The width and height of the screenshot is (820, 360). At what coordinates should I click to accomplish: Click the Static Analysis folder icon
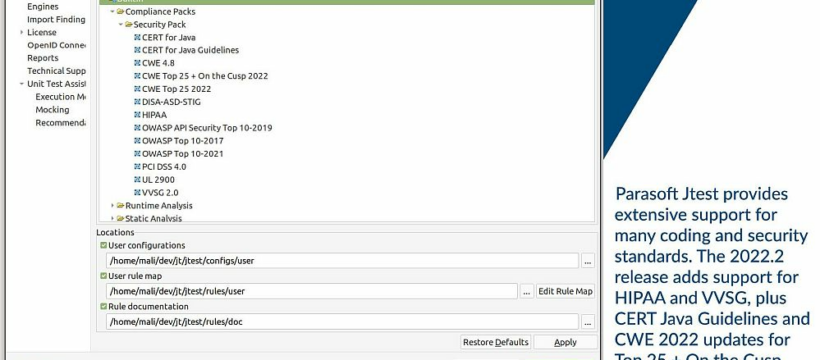pyautogui.click(x=120, y=218)
